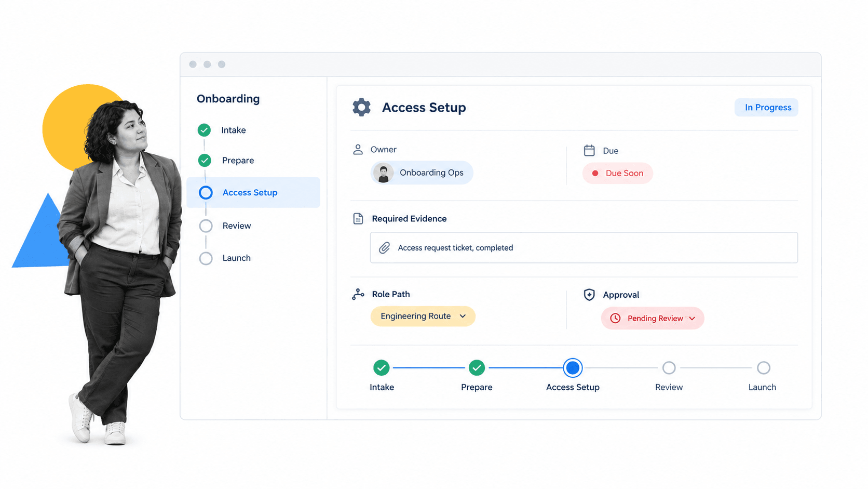The image size is (868, 489).
Task: Open Launch step in sidebar
Action: [x=237, y=258]
